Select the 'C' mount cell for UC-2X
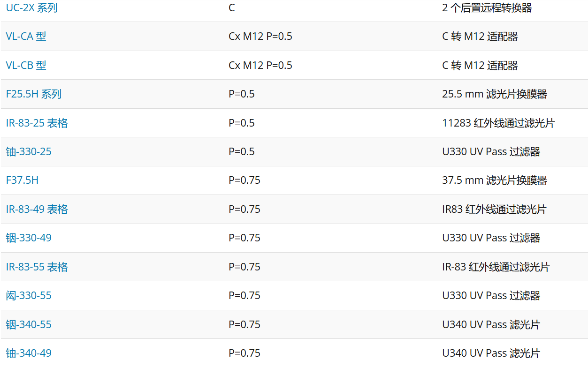 pyautogui.click(x=232, y=7)
